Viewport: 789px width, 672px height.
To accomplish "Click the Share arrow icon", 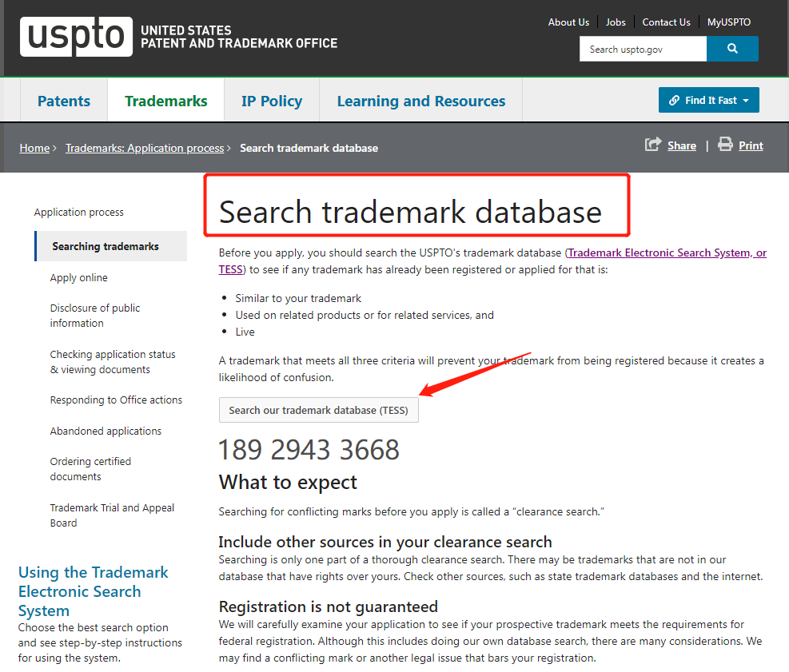I will (653, 145).
